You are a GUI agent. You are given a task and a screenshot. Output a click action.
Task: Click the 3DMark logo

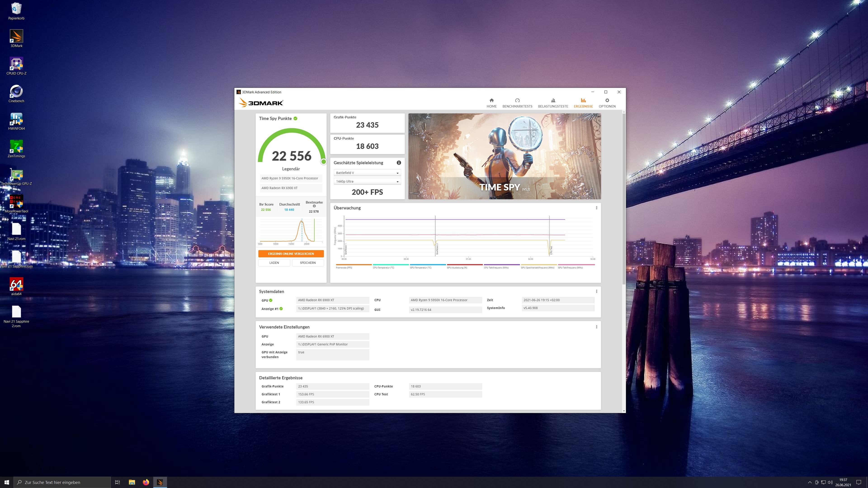tap(261, 102)
